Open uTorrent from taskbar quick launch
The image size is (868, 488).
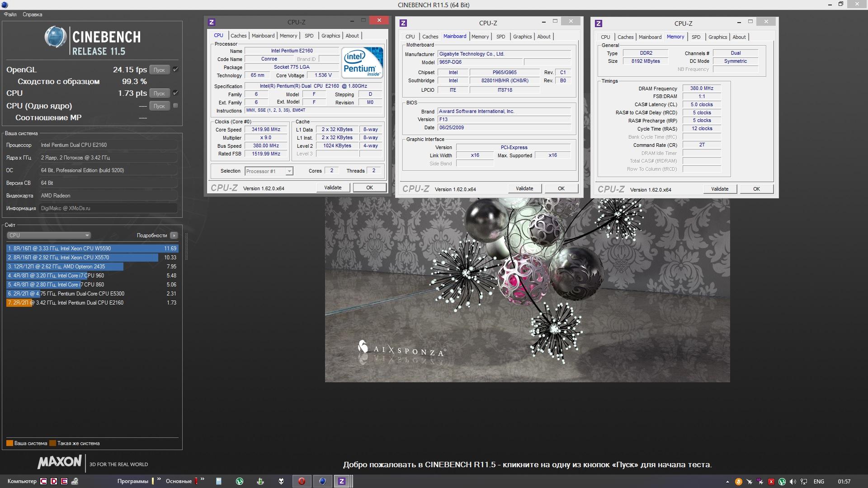(x=240, y=481)
